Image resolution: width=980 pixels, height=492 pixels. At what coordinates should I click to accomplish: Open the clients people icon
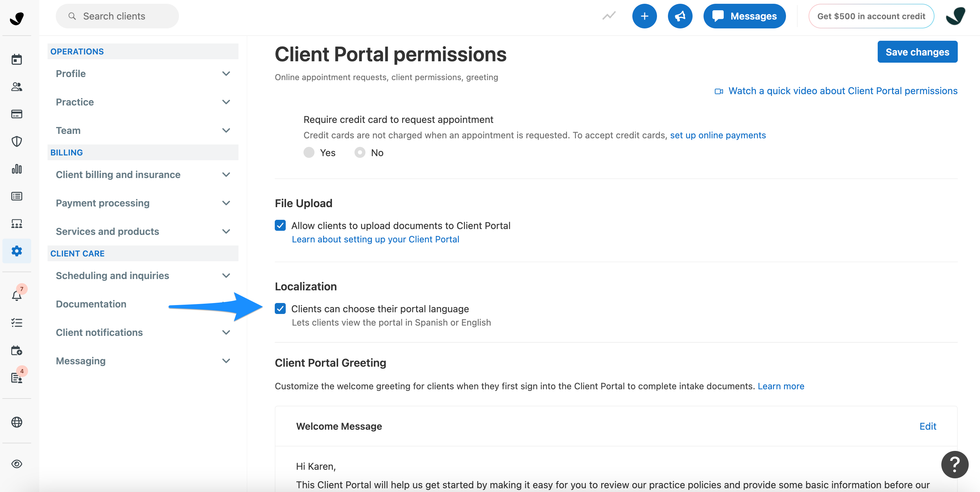pyautogui.click(x=16, y=87)
